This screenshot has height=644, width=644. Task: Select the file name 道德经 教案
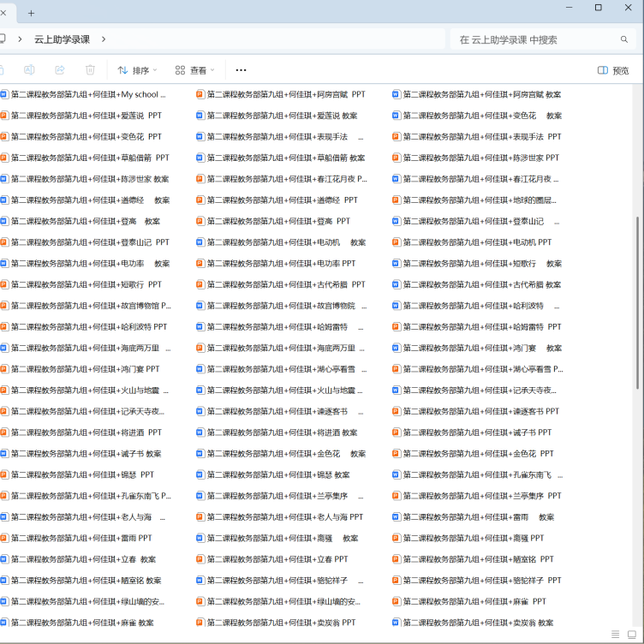click(x=91, y=200)
